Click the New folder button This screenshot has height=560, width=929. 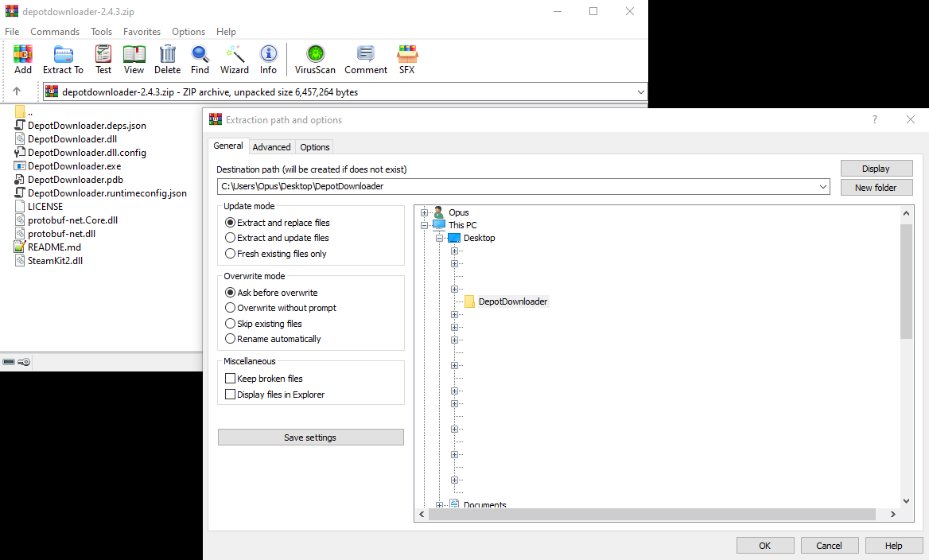coord(877,187)
